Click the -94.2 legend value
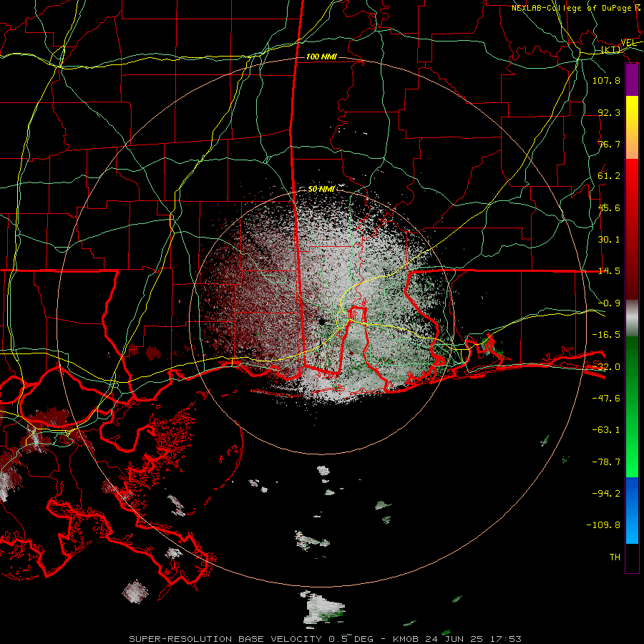644x644 pixels. tap(606, 493)
